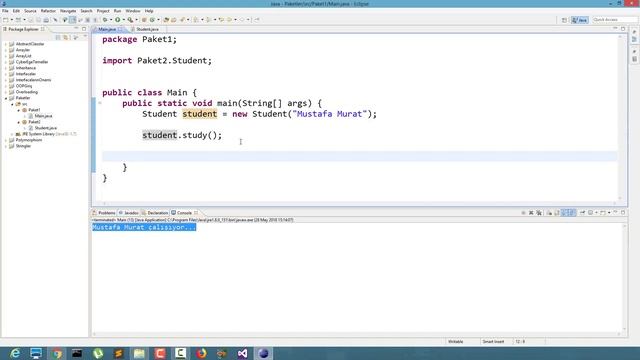Screen dimensions: 640x360
Task: Click the New file toolbar icon
Action: click(x=6, y=20)
